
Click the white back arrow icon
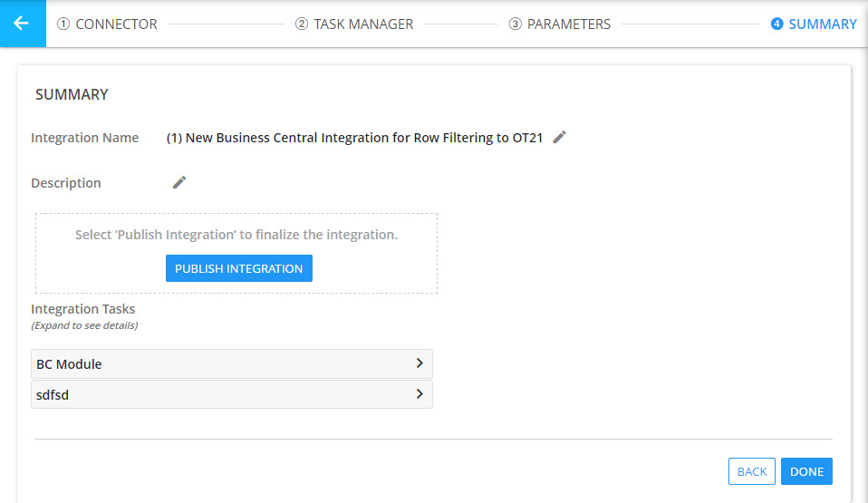click(22, 24)
